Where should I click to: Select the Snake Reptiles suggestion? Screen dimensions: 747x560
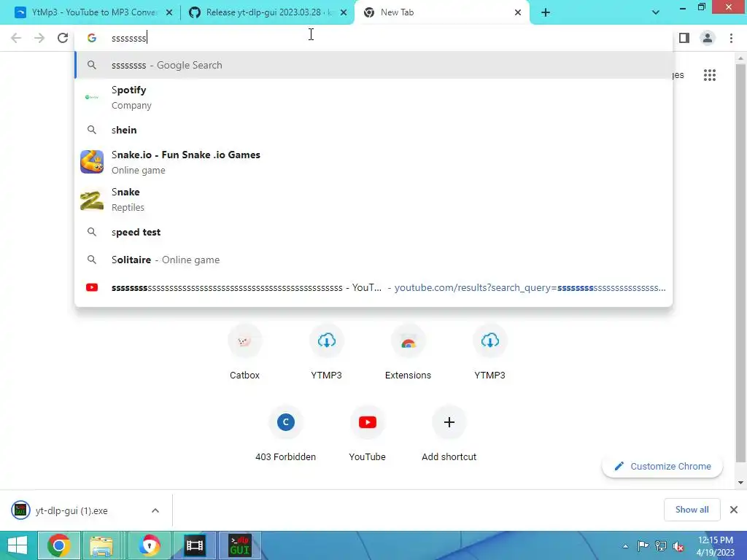tap(373, 200)
